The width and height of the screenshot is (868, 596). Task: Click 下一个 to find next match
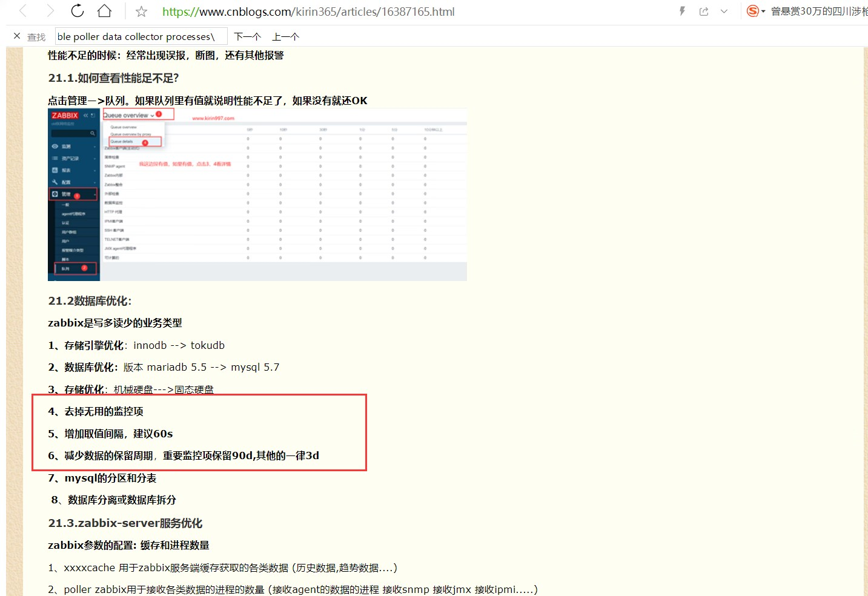click(248, 37)
